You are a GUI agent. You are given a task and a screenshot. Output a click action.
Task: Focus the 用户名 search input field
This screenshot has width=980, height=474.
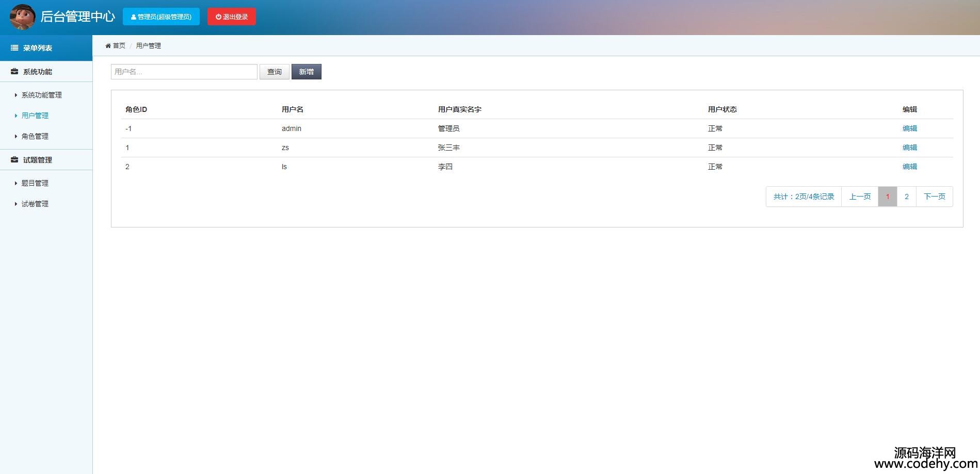point(184,72)
